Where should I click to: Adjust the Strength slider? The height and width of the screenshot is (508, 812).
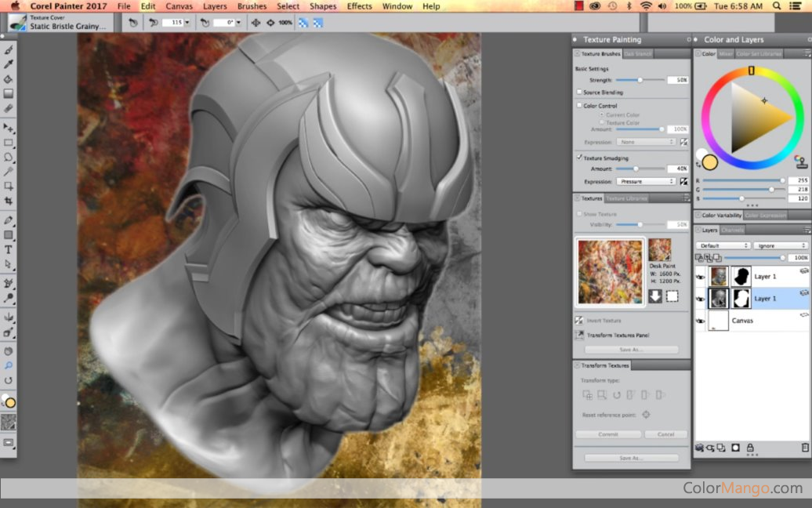(640, 80)
